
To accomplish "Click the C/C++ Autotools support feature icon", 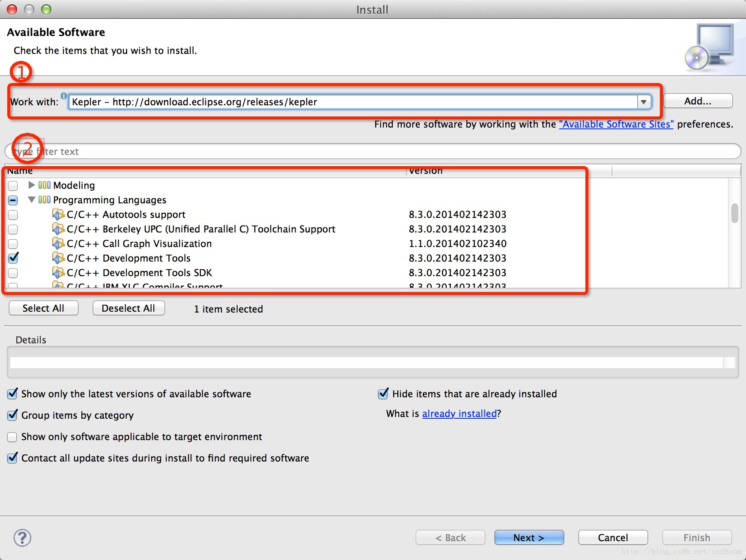I will coord(58,214).
